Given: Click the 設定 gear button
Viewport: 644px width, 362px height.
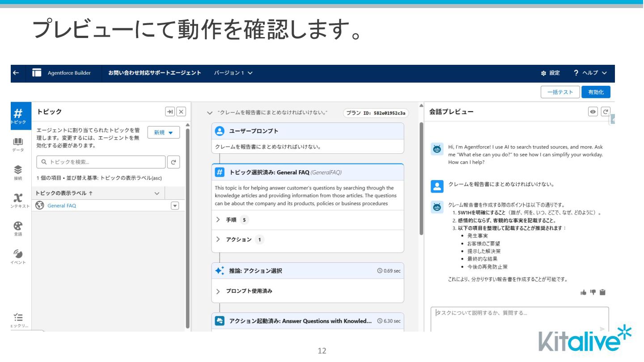Looking at the screenshot, I should tap(550, 73).
